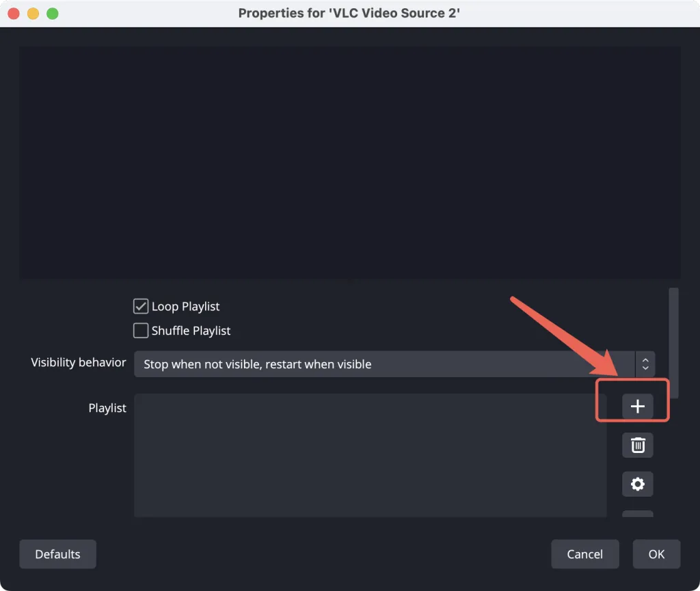Click Cancel to discard changes
Image resolution: width=700 pixels, height=591 pixels.
click(585, 554)
